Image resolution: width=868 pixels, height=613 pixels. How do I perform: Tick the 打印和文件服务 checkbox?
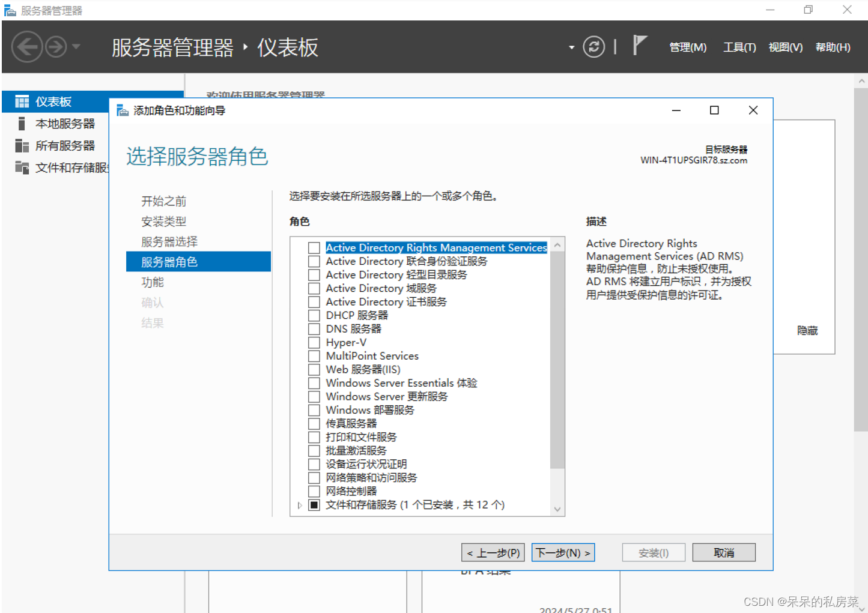(x=314, y=437)
